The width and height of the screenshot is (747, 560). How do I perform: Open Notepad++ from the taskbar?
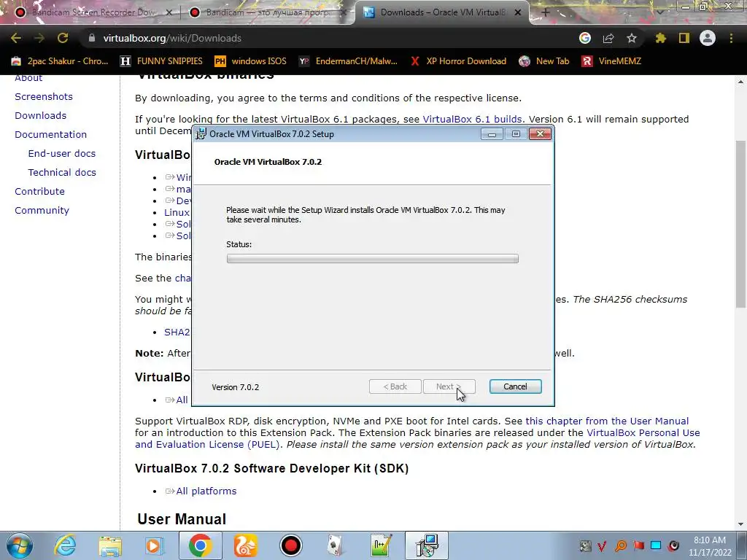click(x=381, y=545)
